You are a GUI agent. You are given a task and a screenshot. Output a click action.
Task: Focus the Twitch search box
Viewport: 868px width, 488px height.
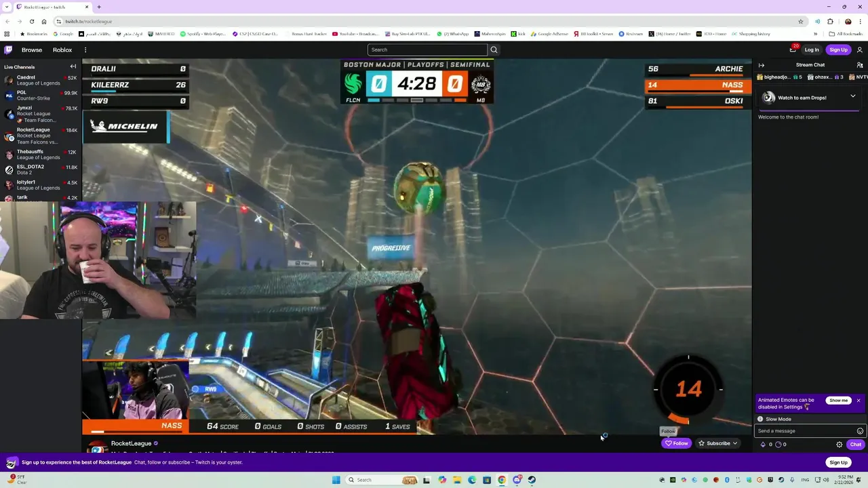pyautogui.click(x=427, y=49)
